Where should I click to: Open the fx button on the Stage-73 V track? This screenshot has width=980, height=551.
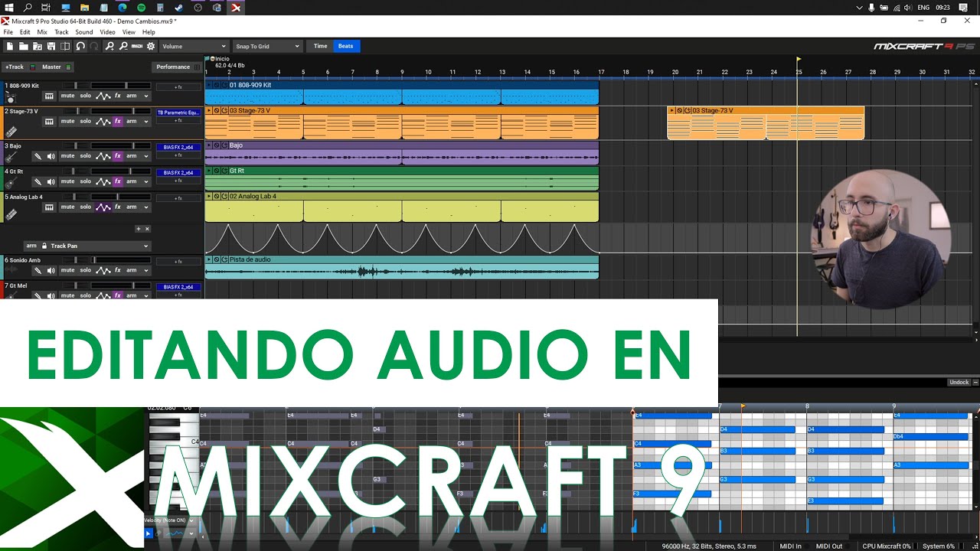pos(118,122)
